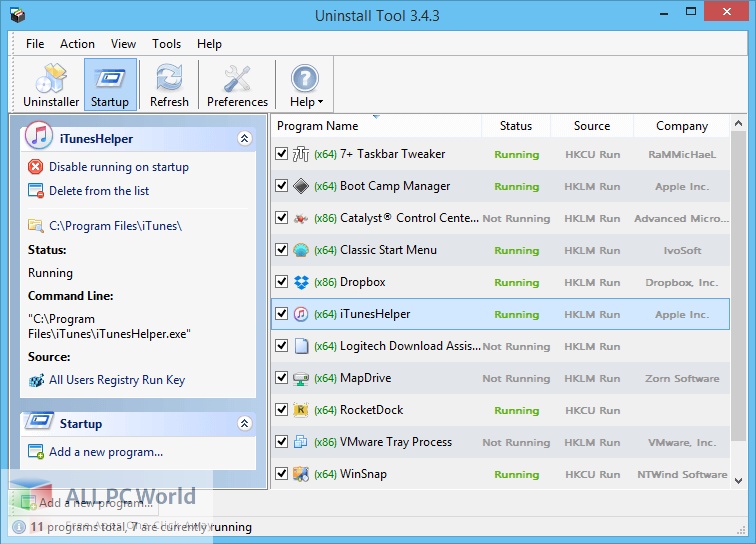Click All Users Registry Run Key link
This screenshot has width=756, height=544.
[117, 380]
